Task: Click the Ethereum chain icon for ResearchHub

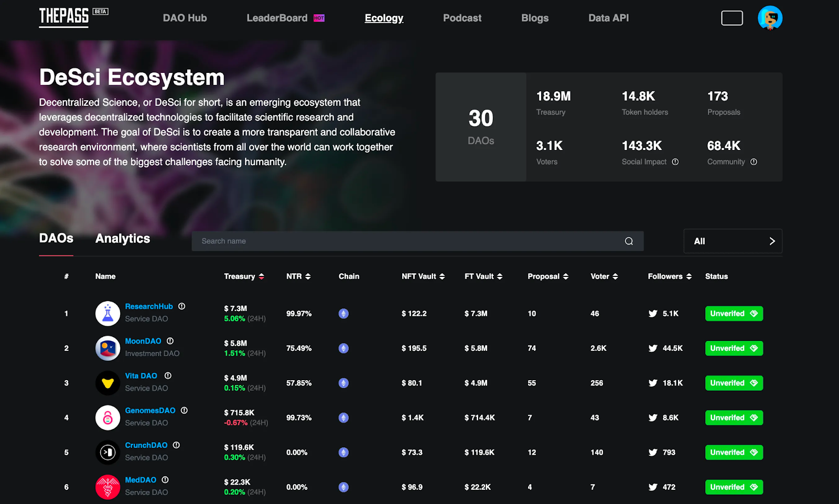Action: (x=343, y=314)
